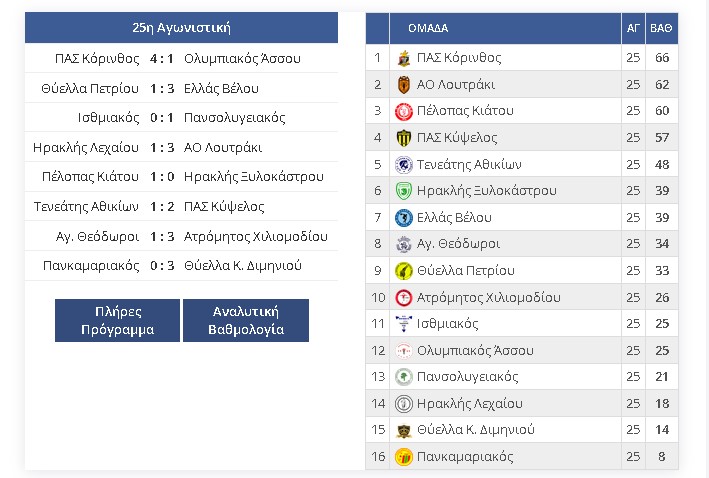The image size is (709, 478).
Task: Click the ΑΟ Λουτράκι team crest
Action: coord(403,85)
